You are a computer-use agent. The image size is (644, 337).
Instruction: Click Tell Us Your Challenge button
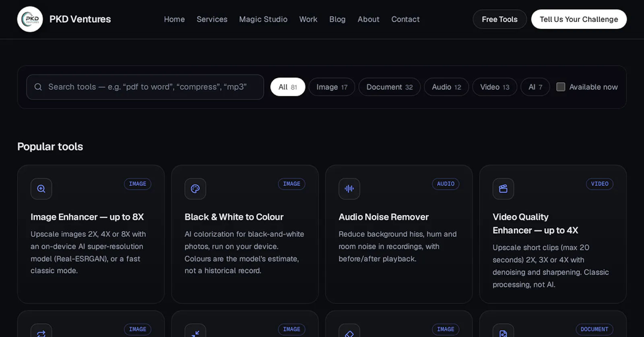coord(579,19)
